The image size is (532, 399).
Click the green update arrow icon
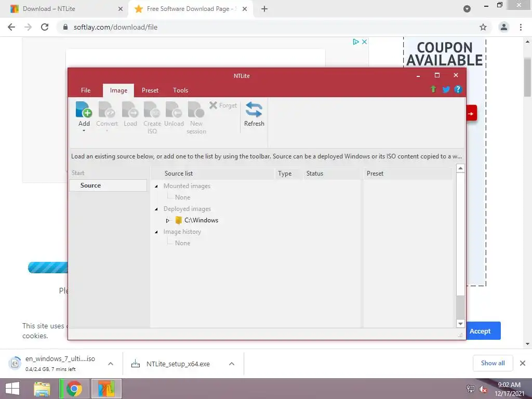(x=433, y=89)
